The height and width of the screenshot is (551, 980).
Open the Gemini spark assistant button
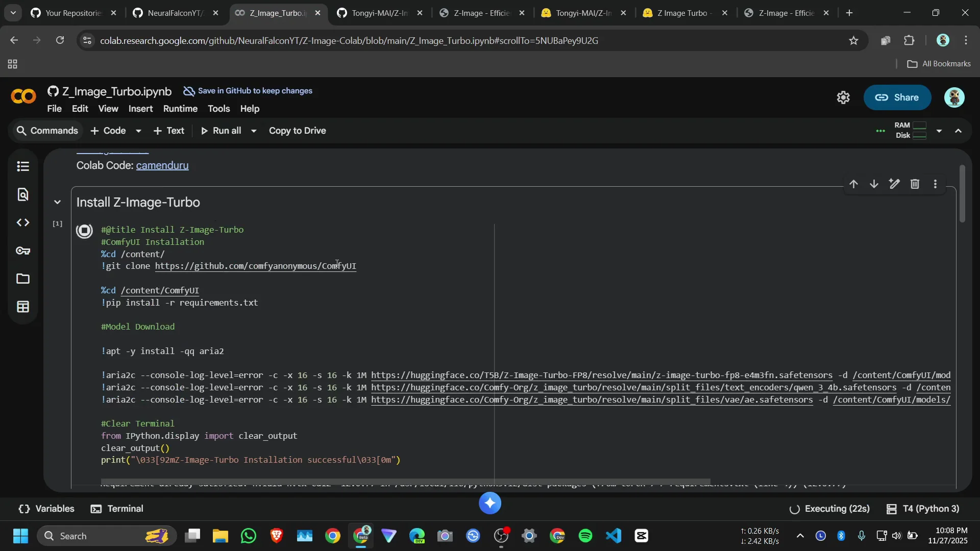pyautogui.click(x=490, y=504)
